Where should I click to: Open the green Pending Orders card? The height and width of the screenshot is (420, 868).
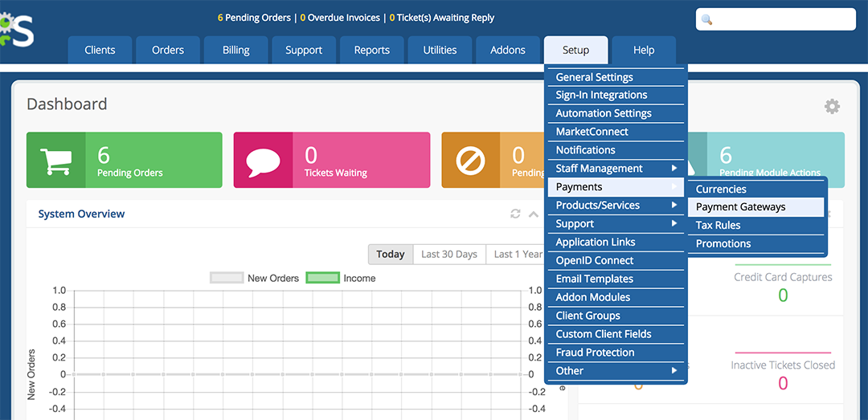(125, 160)
